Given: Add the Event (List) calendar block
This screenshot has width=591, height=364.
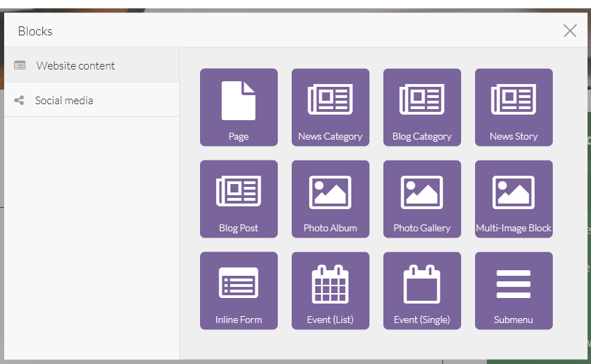Looking at the screenshot, I should pyautogui.click(x=330, y=290).
